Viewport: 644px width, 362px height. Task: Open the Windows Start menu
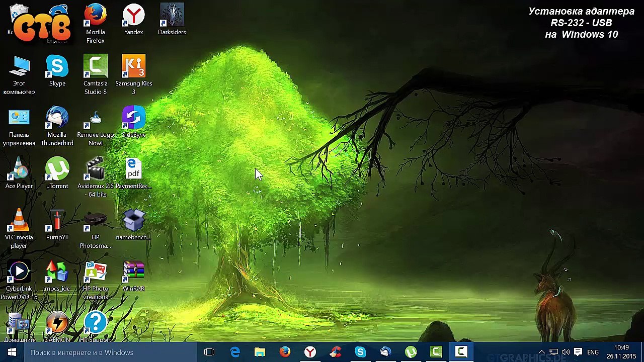tap(12, 352)
